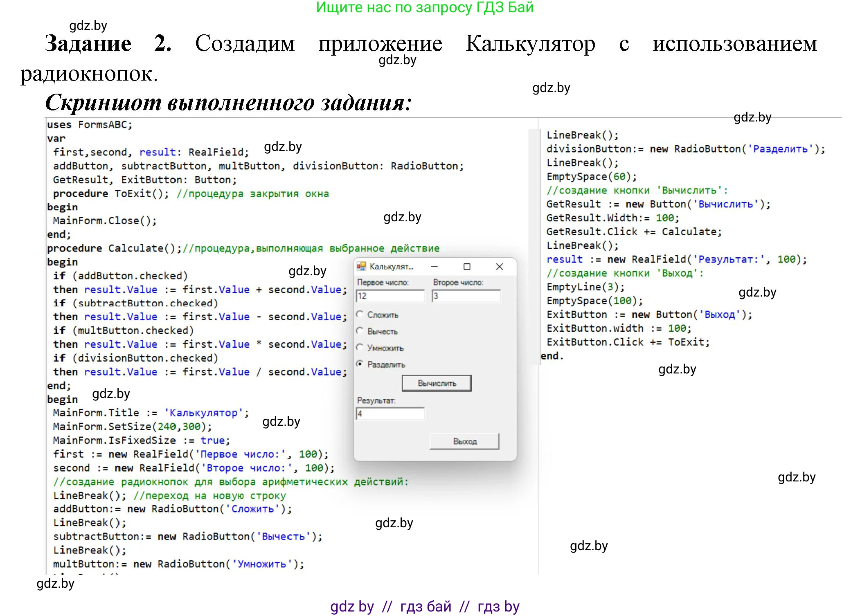
Task: Click the "Первое число:" label
Action: [x=384, y=282]
